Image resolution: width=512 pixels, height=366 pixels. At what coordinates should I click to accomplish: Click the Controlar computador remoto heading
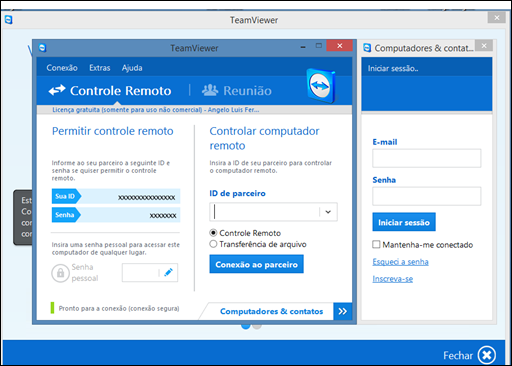pyautogui.click(x=264, y=138)
